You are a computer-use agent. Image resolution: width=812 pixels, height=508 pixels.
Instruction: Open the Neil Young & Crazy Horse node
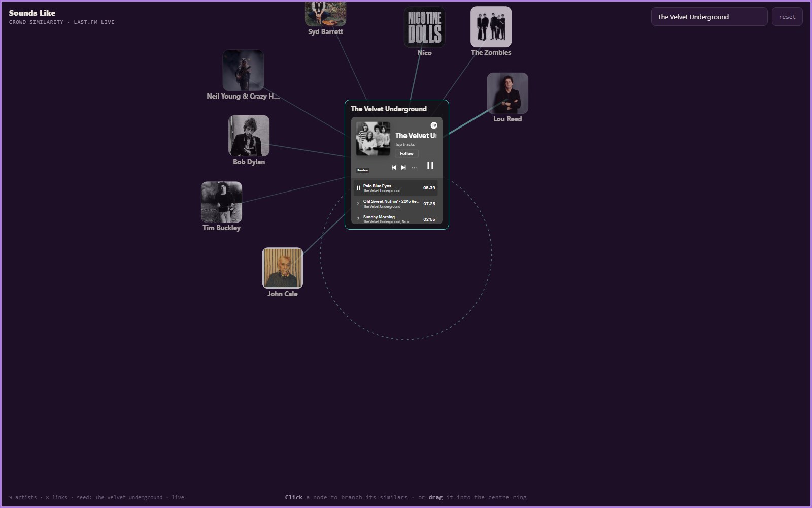click(x=243, y=70)
